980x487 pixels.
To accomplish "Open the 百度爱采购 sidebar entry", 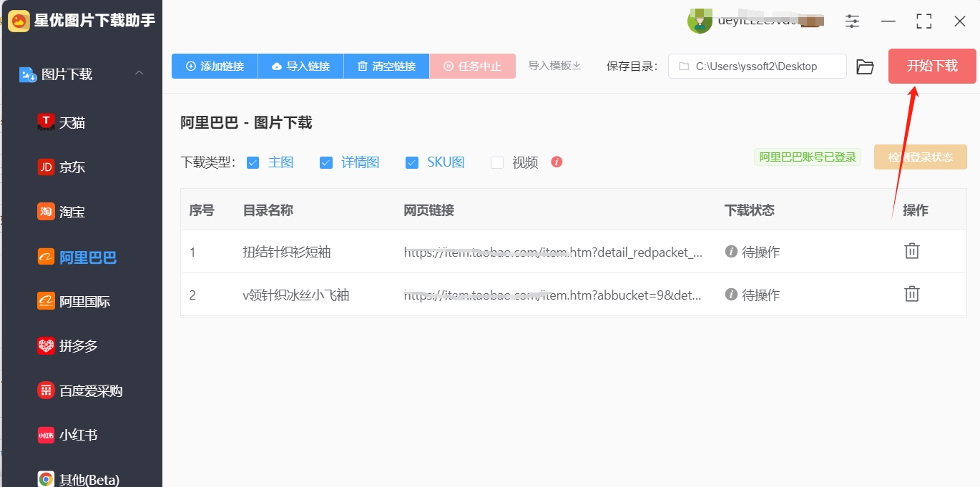I will coord(82,391).
